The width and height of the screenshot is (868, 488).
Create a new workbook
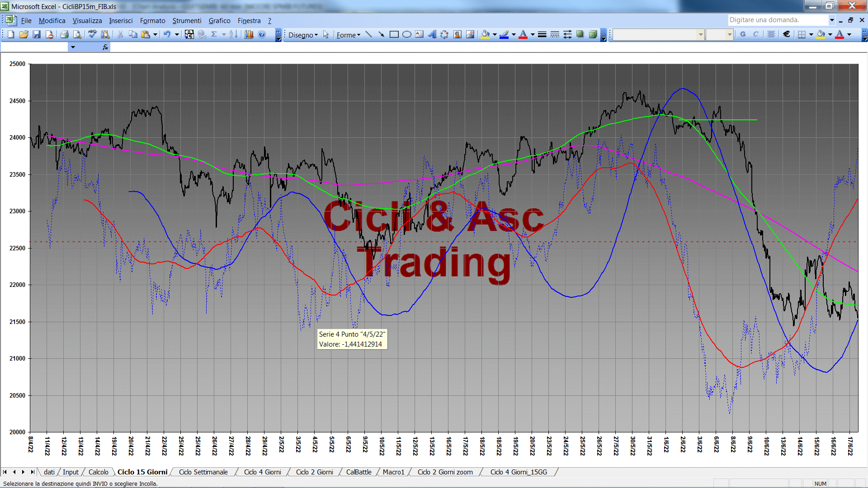[11, 34]
